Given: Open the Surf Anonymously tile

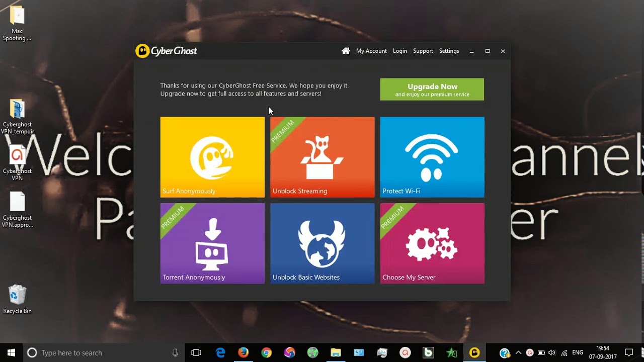Looking at the screenshot, I should click(212, 157).
